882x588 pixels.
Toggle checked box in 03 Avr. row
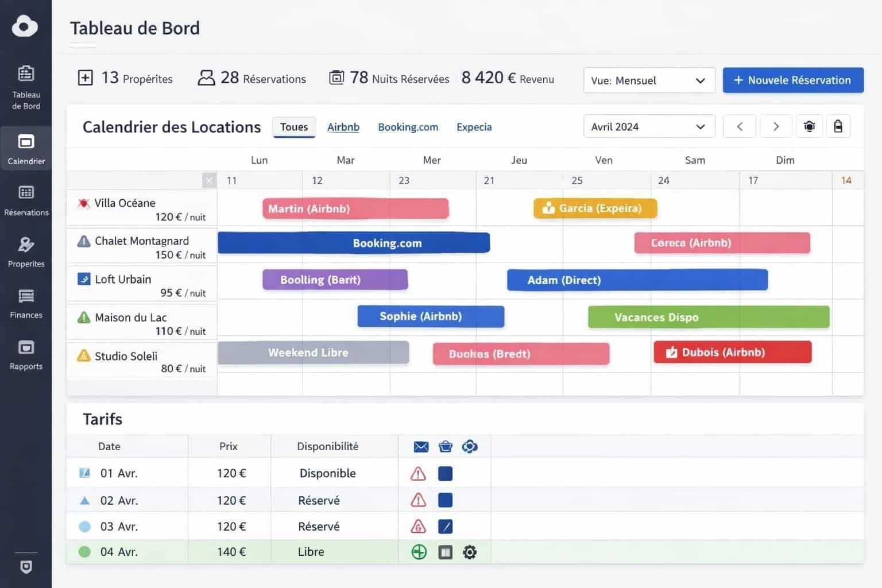tap(445, 527)
